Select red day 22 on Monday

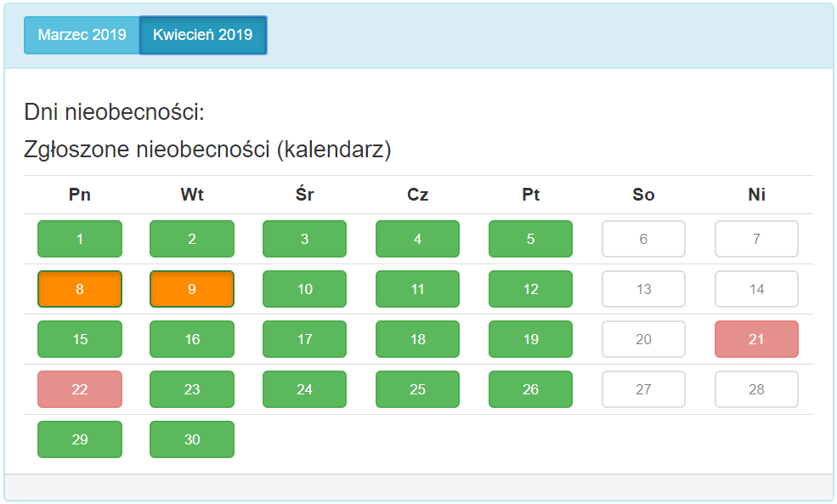point(80,389)
